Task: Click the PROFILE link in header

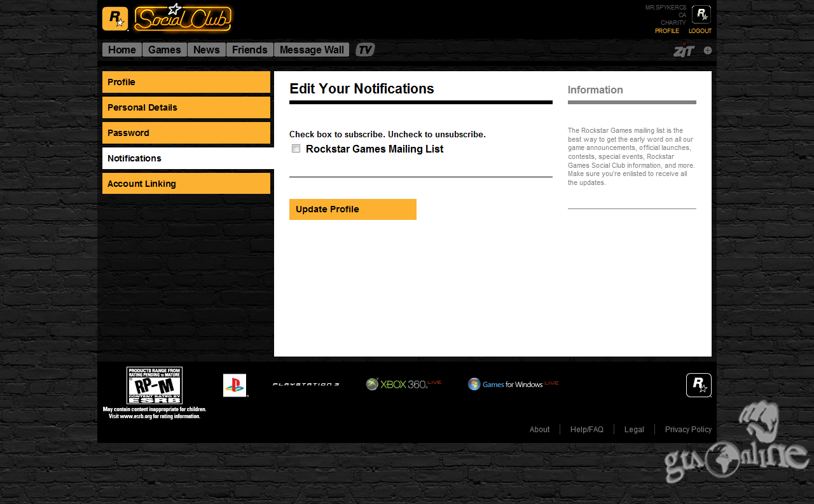Action: click(667, 31)
